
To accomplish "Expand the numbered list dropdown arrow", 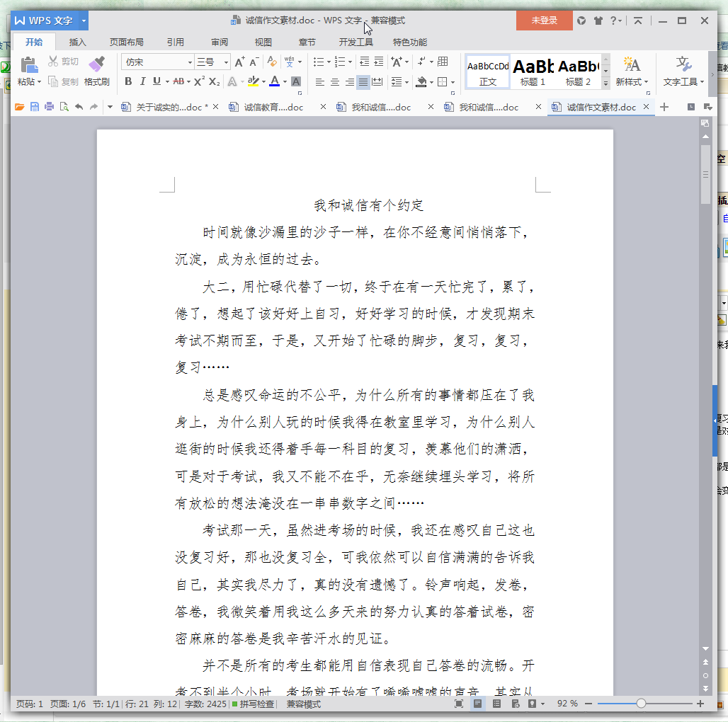I will point(350,62).
